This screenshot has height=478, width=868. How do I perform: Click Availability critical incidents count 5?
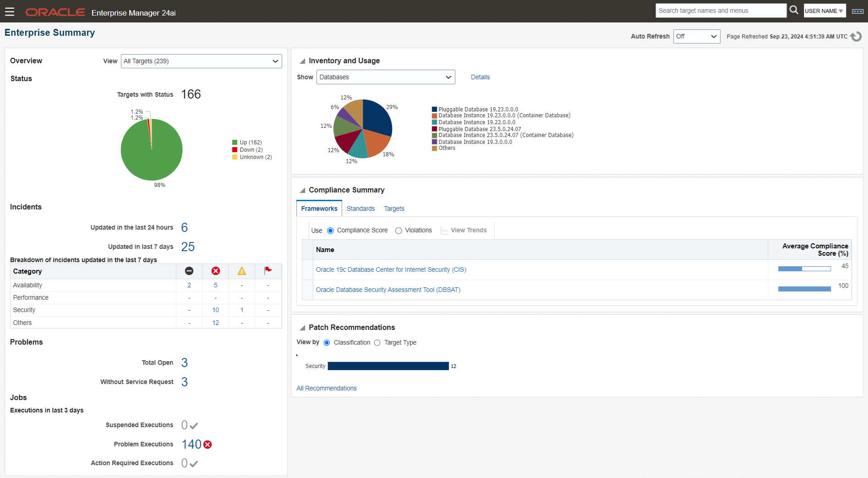tap(216, 285)
